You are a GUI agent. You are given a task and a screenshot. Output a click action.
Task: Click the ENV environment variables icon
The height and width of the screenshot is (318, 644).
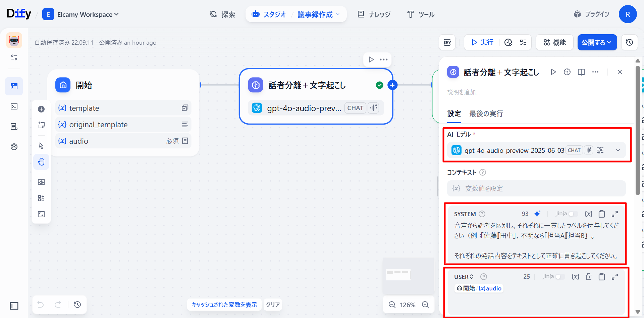(447, 42)
